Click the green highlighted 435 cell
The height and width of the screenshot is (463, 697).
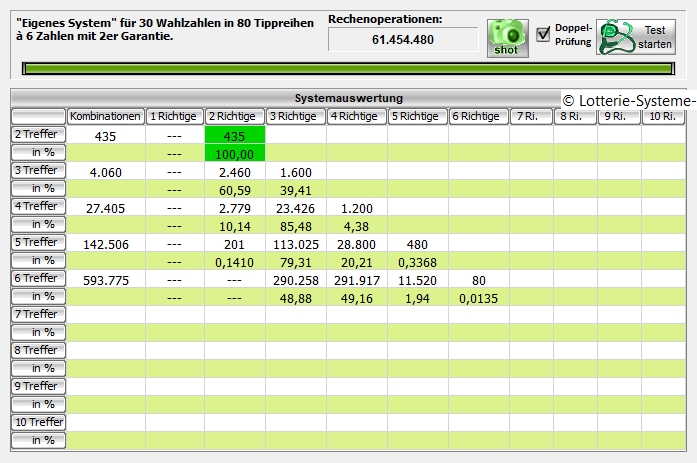click(x=235, y=135)
